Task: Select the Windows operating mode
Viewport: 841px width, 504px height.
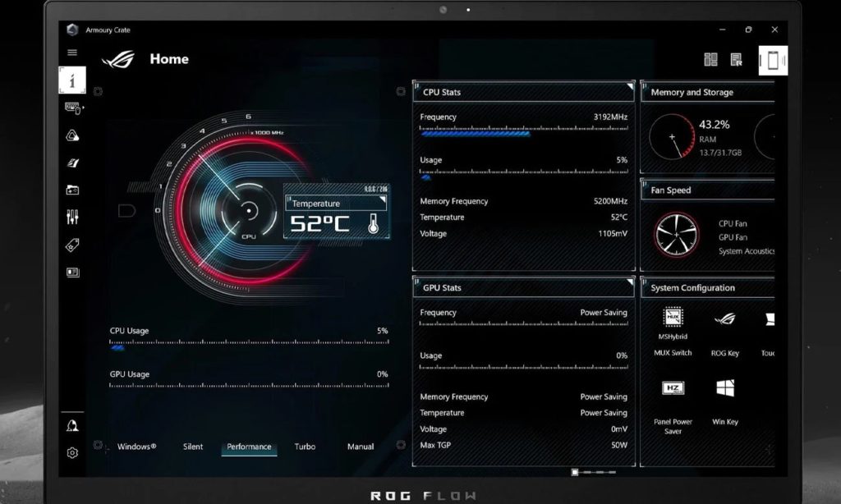Action: tap(137, 447)
